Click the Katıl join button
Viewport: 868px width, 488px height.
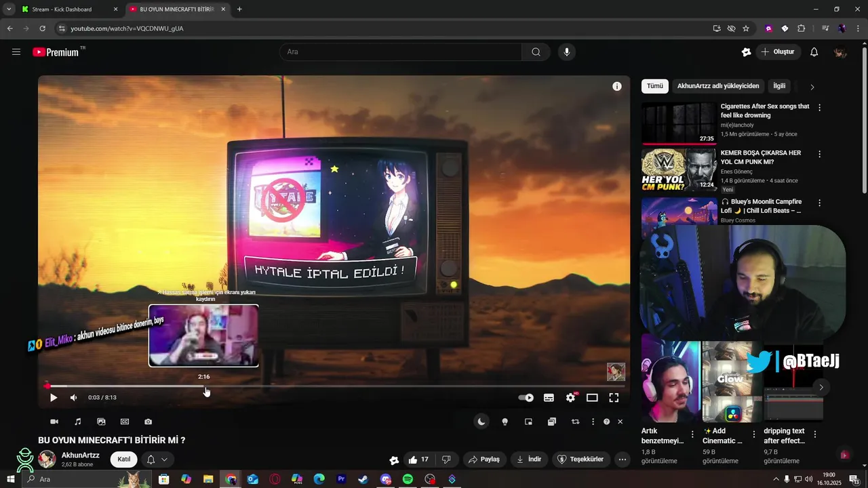[x=123, y=459]
